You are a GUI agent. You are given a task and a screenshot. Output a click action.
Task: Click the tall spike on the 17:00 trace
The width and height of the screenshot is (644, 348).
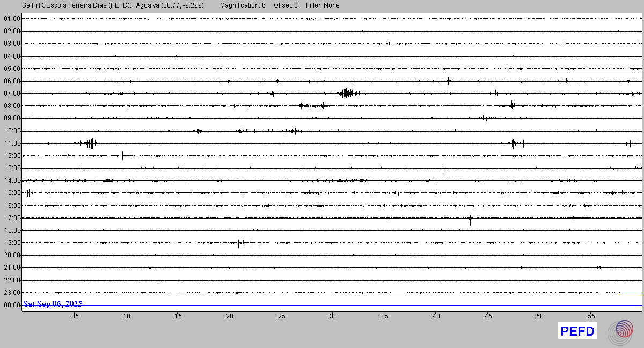coord(470,218)
